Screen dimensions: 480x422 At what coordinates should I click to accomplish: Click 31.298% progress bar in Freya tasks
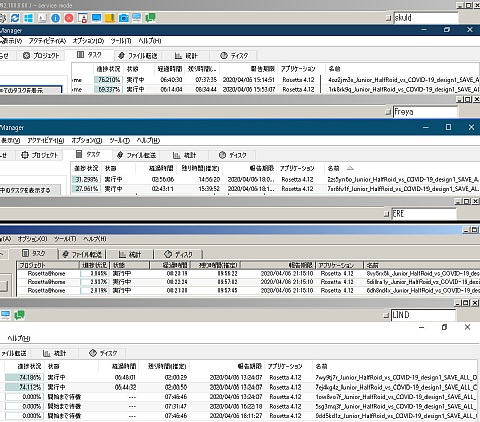[86, 180]
